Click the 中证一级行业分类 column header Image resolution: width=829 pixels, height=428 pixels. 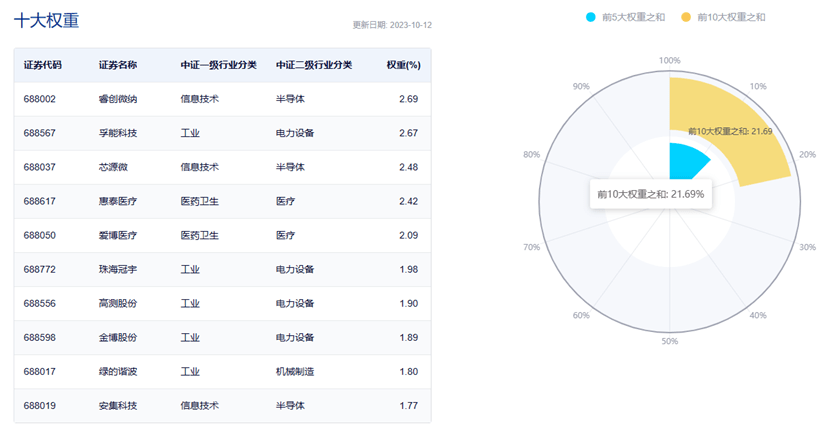(218, 65)
